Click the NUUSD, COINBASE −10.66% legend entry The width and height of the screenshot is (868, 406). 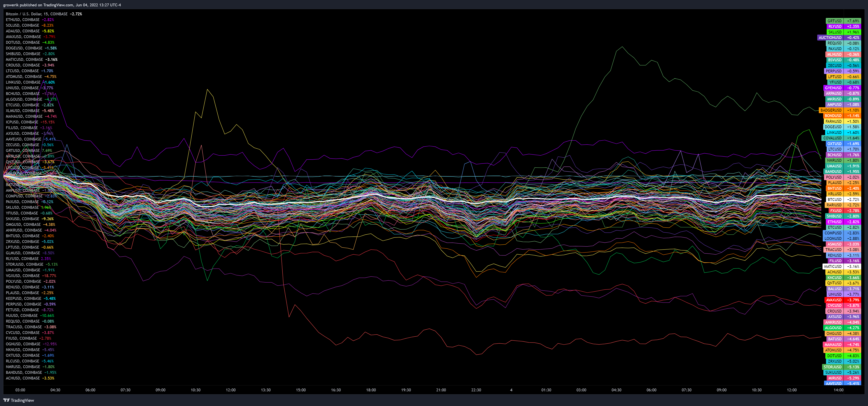(x=30, y=316)
